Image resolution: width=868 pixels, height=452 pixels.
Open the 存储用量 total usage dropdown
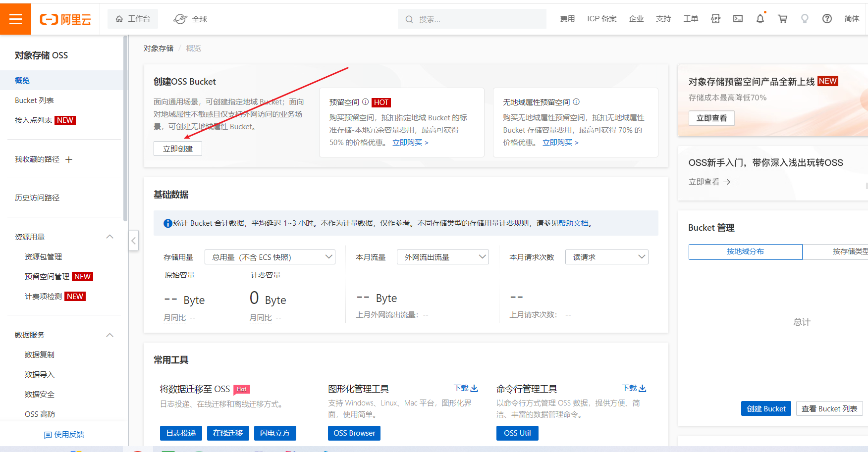click(270, 257)
